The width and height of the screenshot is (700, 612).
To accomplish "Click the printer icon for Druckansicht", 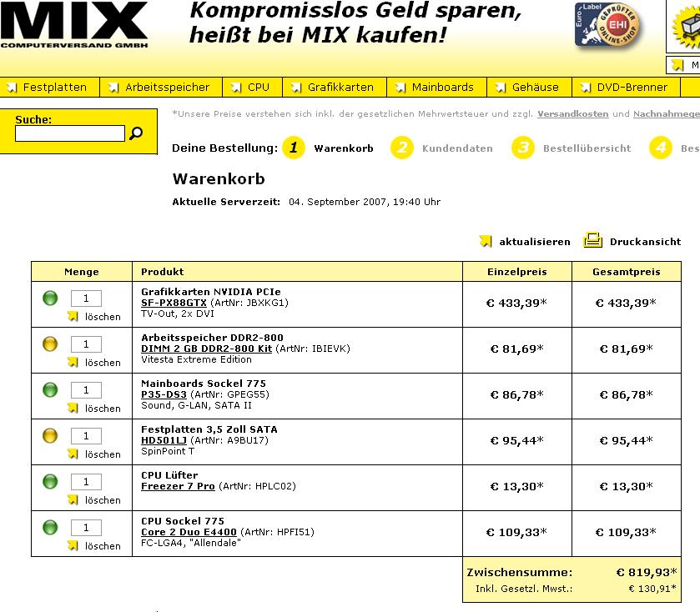I will [593, 240].
